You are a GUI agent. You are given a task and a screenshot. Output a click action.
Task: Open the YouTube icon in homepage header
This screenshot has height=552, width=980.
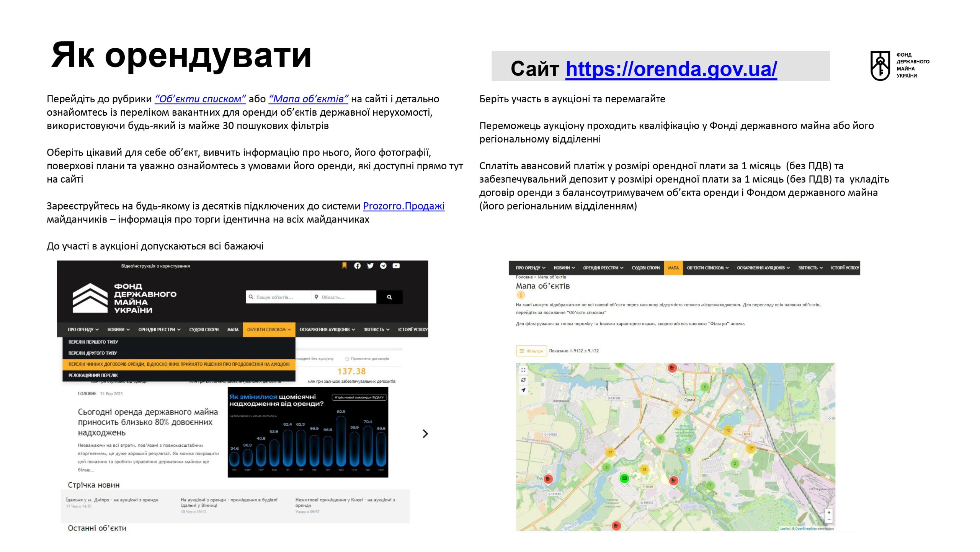point(396,266)
